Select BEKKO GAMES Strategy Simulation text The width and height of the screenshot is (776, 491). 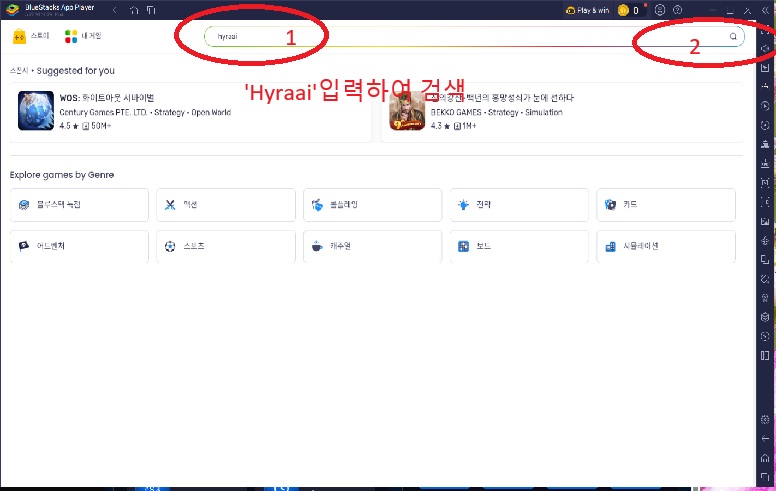496,112
